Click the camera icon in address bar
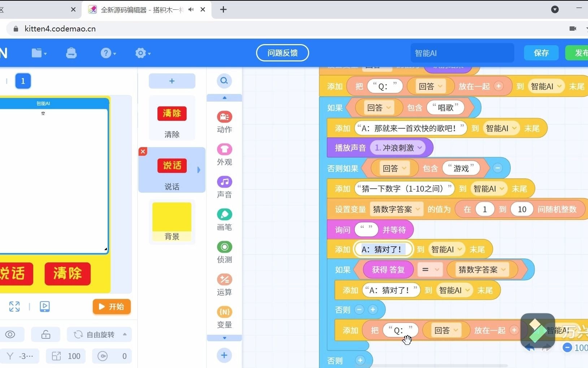 572,29
